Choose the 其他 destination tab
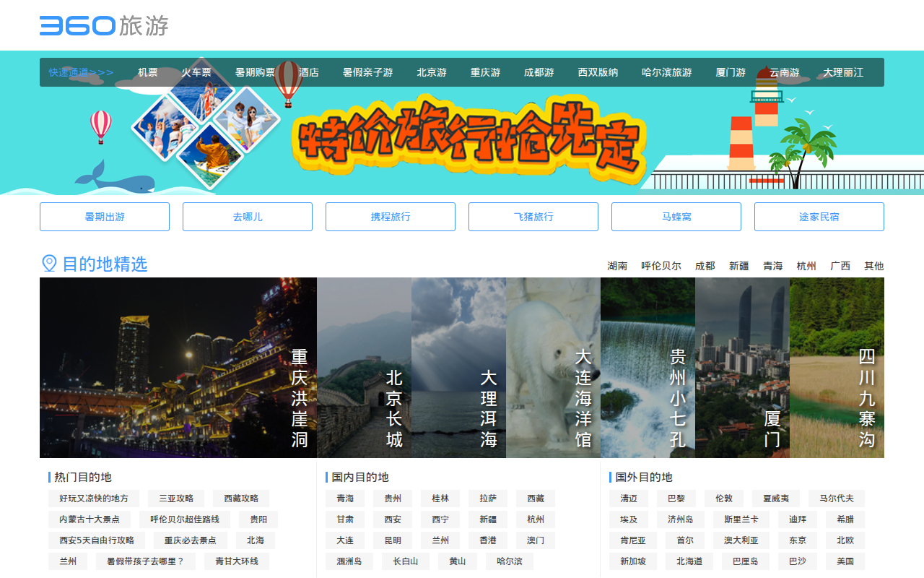 pyautogui.click(x=873, y=266)
